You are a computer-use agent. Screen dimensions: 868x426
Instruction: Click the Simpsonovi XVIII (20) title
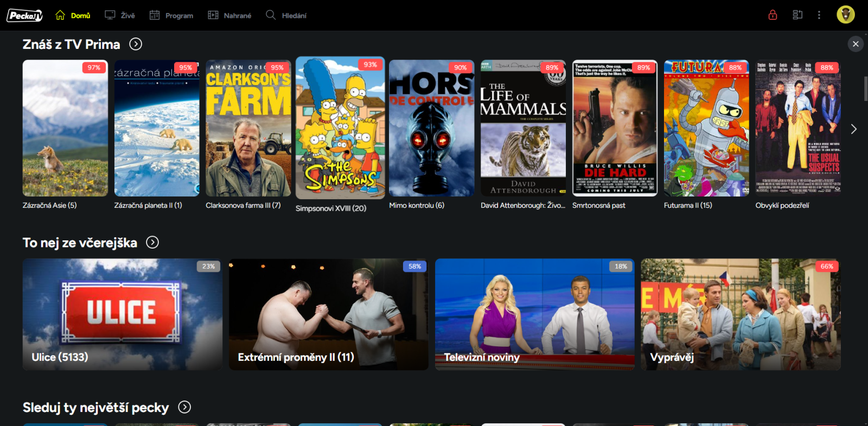tap(331, 208)
